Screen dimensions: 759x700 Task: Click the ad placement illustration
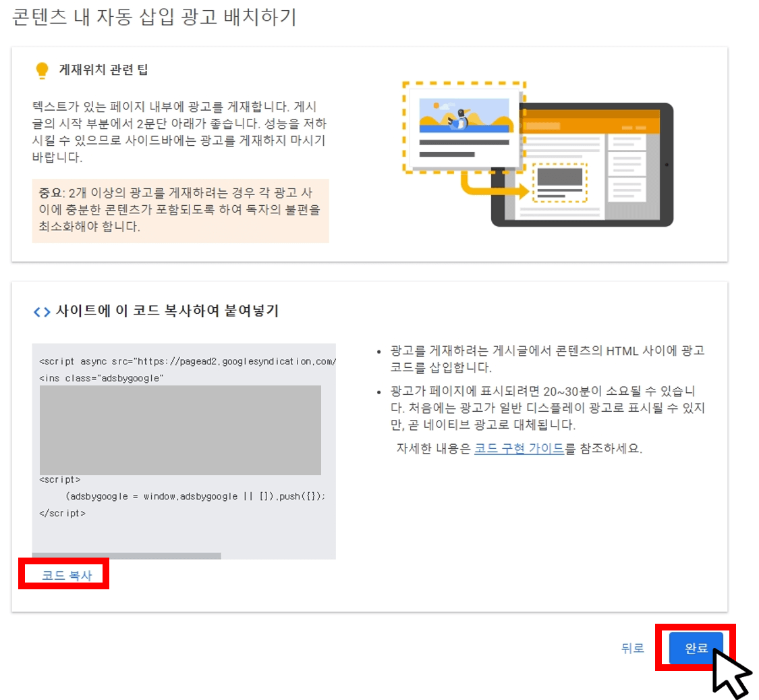537,154
